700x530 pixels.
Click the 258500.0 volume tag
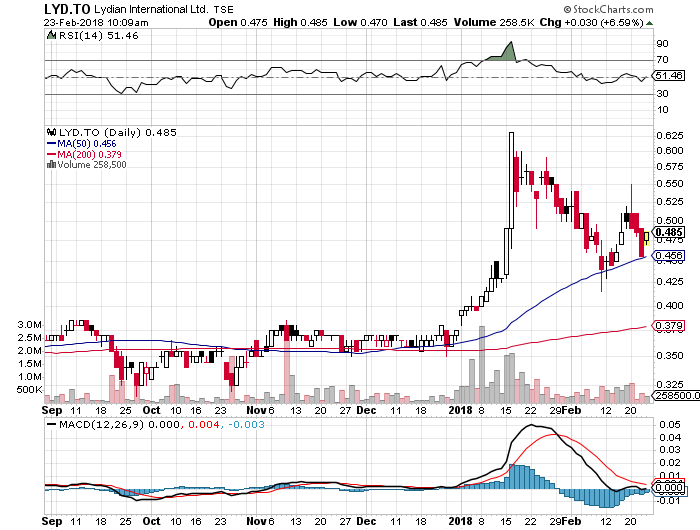point(677,395)
